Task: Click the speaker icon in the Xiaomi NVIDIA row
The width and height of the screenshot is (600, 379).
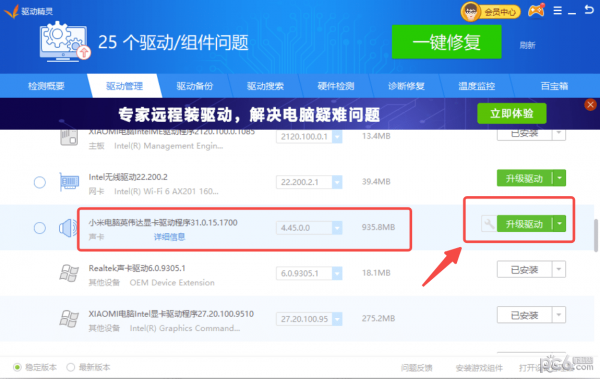Action: click(x=68, y=228)
